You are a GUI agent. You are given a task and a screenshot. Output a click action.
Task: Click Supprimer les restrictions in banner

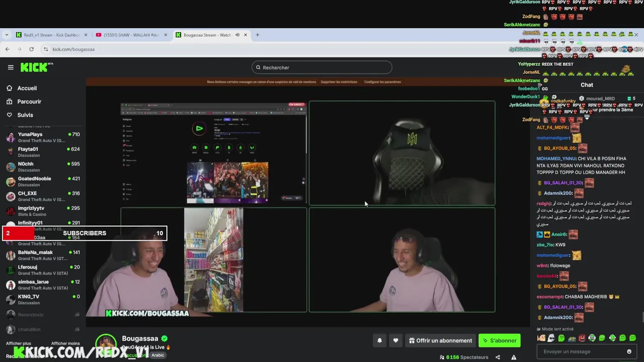pyautogui.click(x=339, y=82)
